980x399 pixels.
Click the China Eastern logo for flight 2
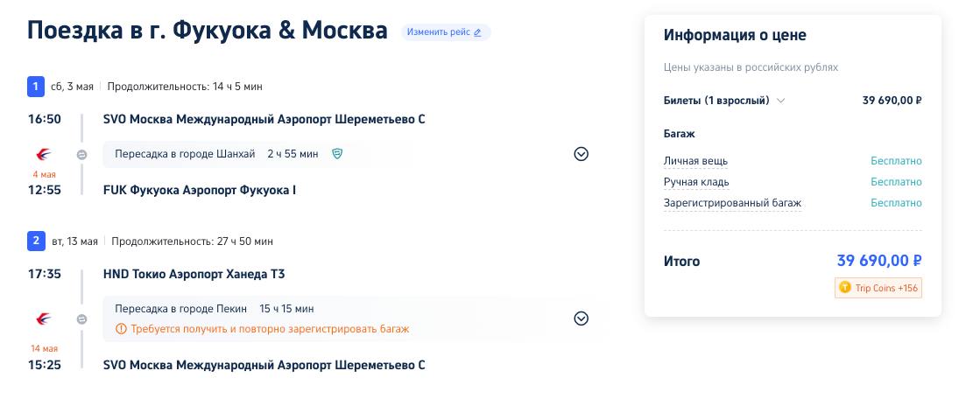coord(44,319)
